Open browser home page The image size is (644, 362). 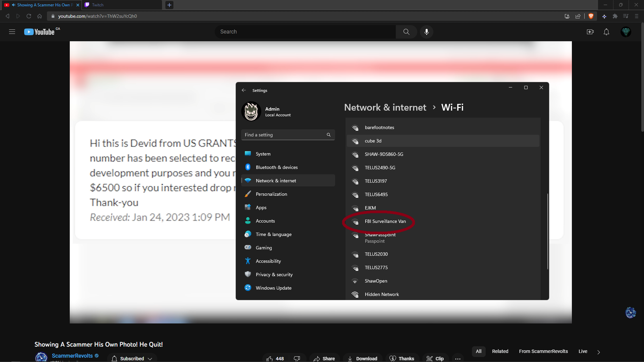click(x=40, y=16)
